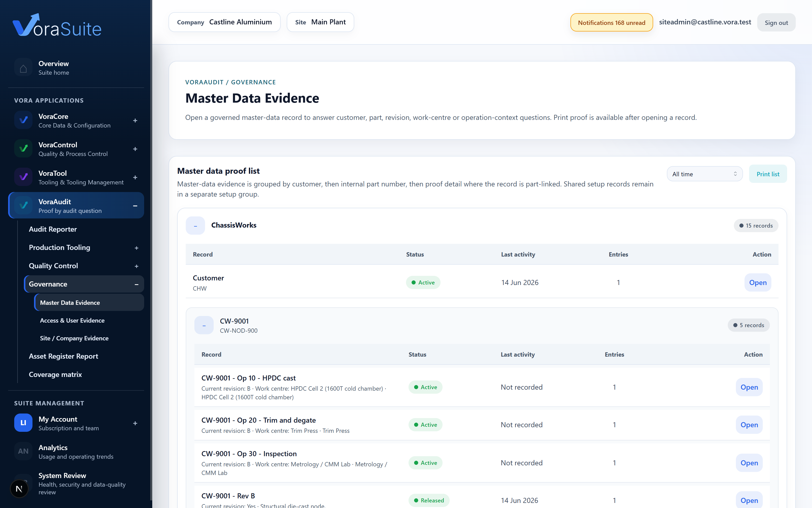Screen dimensions: 812x508
Task: Click the siteadmin@castline.vora.test email
Action: click(705, 22)
